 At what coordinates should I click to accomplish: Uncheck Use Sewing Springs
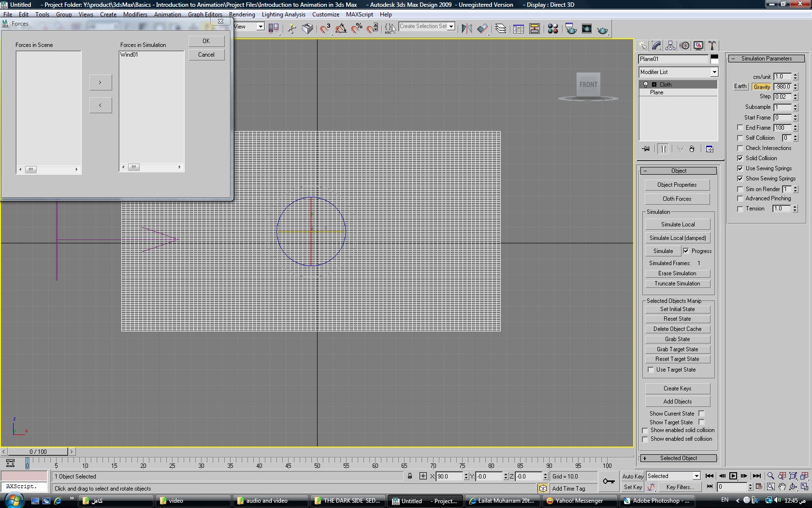click(x=740, y=168)
